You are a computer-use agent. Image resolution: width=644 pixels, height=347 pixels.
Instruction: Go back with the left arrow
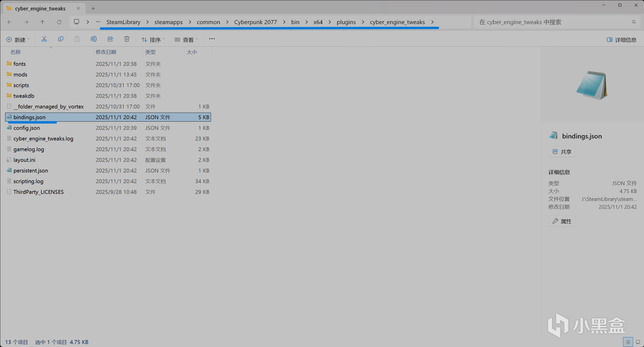pyautogui.click(x=10, y=22)
